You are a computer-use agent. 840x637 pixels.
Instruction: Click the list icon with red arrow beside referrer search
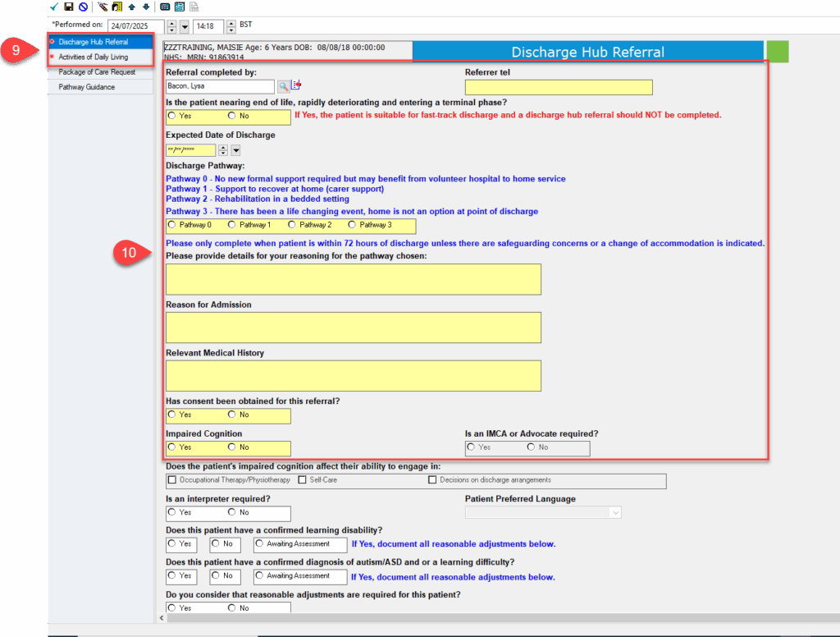[x=296, y=85]
